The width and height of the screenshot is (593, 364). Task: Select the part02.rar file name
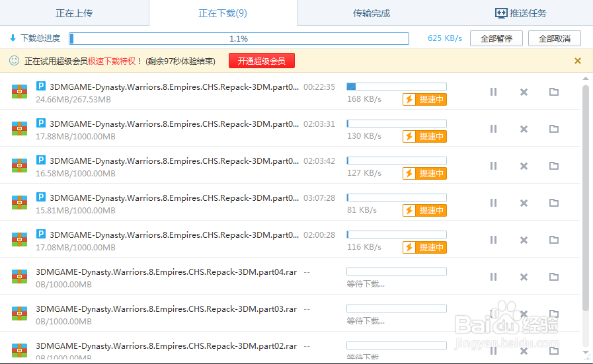166,346
